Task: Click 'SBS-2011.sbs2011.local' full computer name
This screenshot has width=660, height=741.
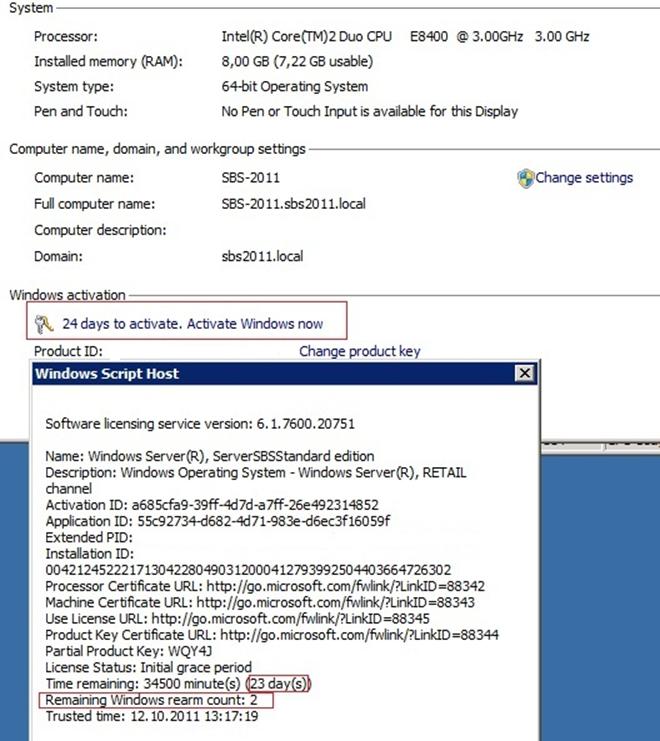Action: coord(293,204)
